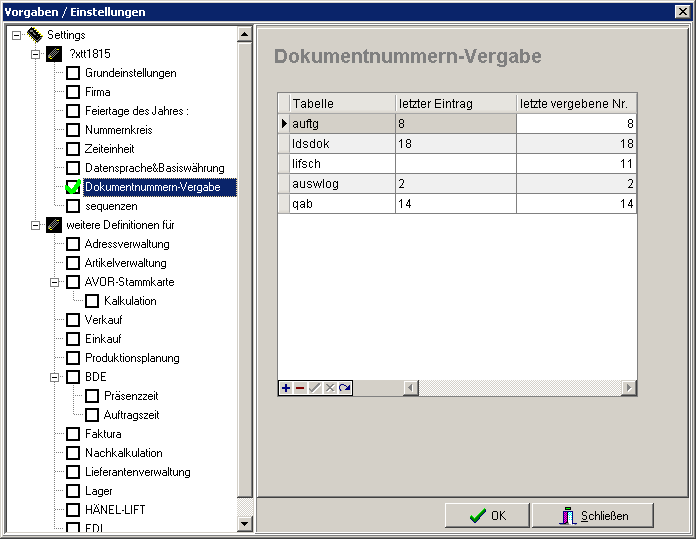
Task: Click the 'letzte vergebene Nr.' cell for lifsch
Action: click(576, 162)
